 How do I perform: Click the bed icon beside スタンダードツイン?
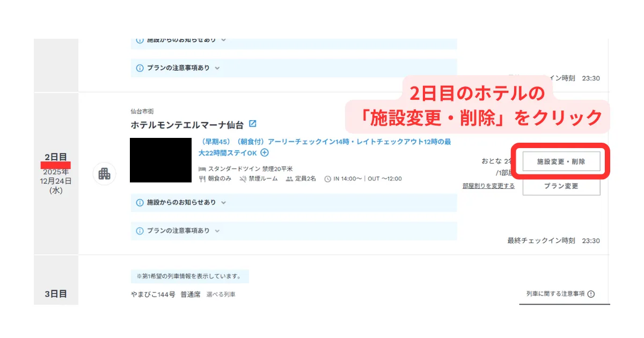click(202, 168)
